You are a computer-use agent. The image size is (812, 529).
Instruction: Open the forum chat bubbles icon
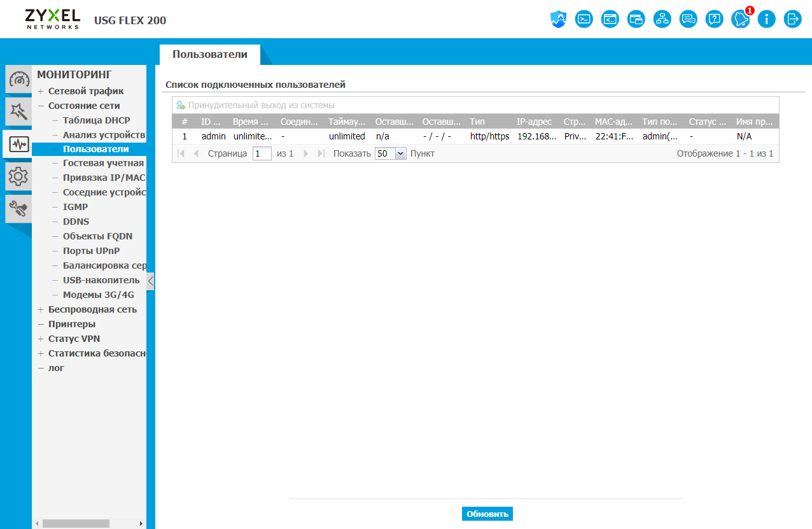click(x=689, y=19)
